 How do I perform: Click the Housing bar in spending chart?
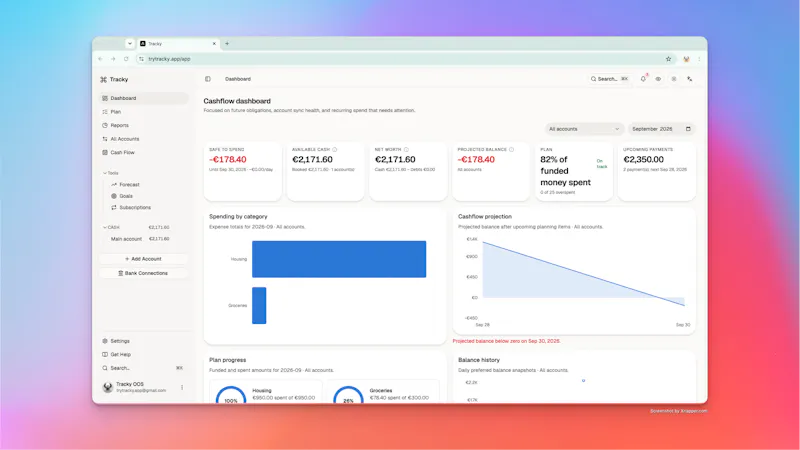click(x=339, y=259)
